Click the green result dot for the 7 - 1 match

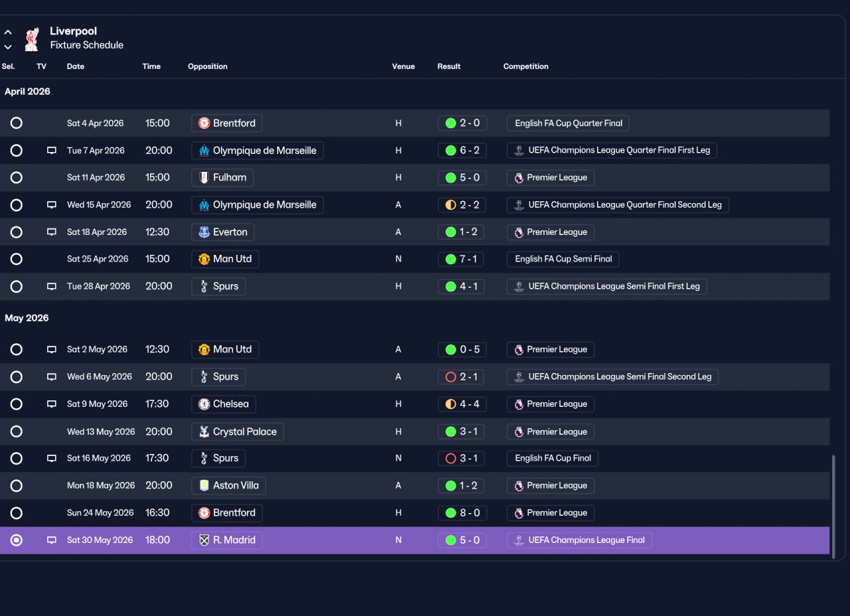(x=450, y=259)
